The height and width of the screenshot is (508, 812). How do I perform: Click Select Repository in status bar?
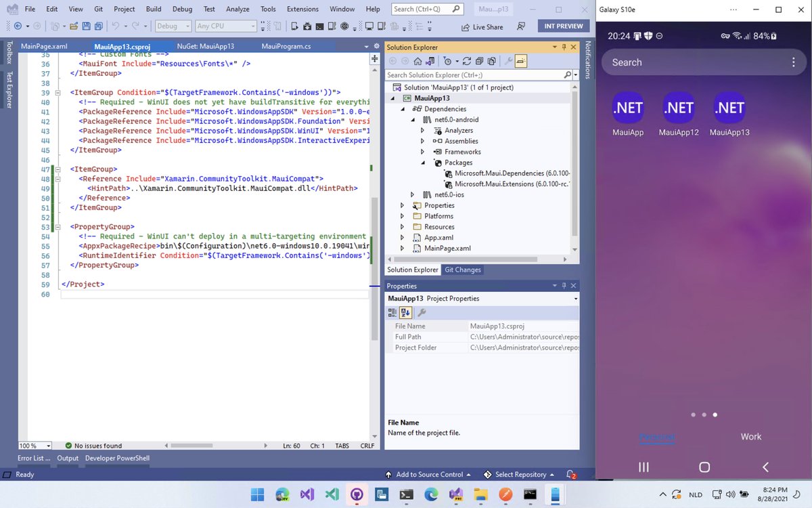[519, 474]
